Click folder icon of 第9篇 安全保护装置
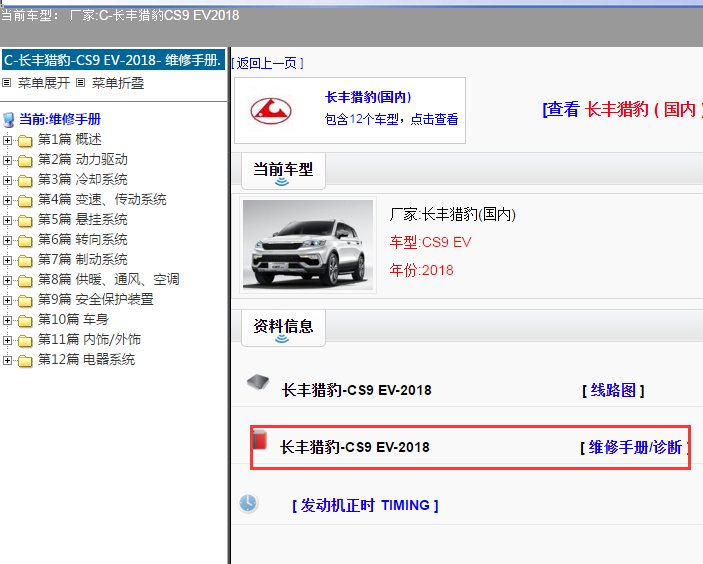The image size is (703, 564). pyautogui.click(x=25, y=301)
